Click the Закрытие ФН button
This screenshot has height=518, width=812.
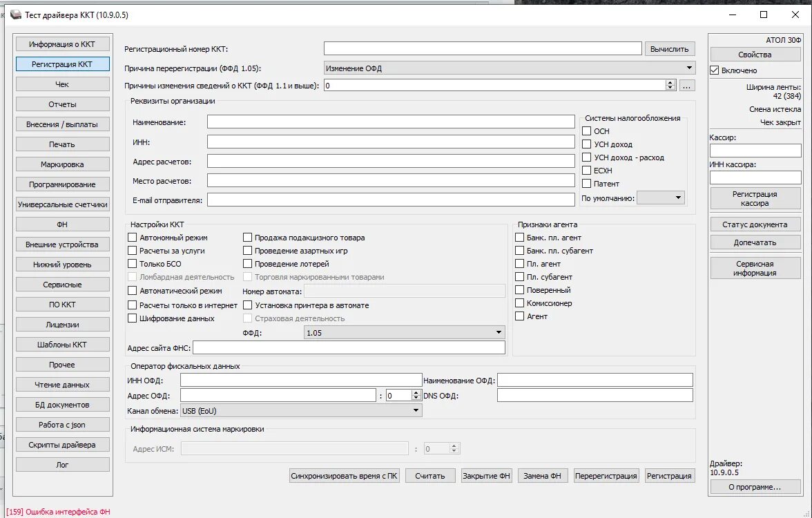tap(486, 475)
